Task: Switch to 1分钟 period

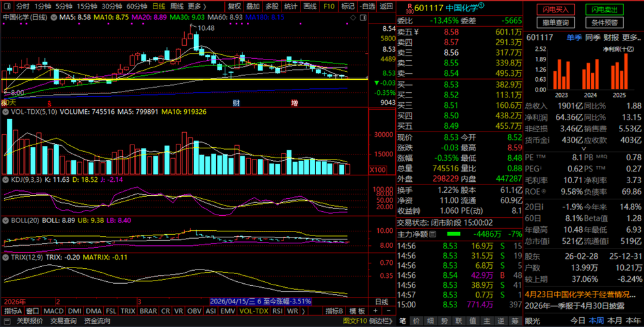Action: click(x=42, y=7)
